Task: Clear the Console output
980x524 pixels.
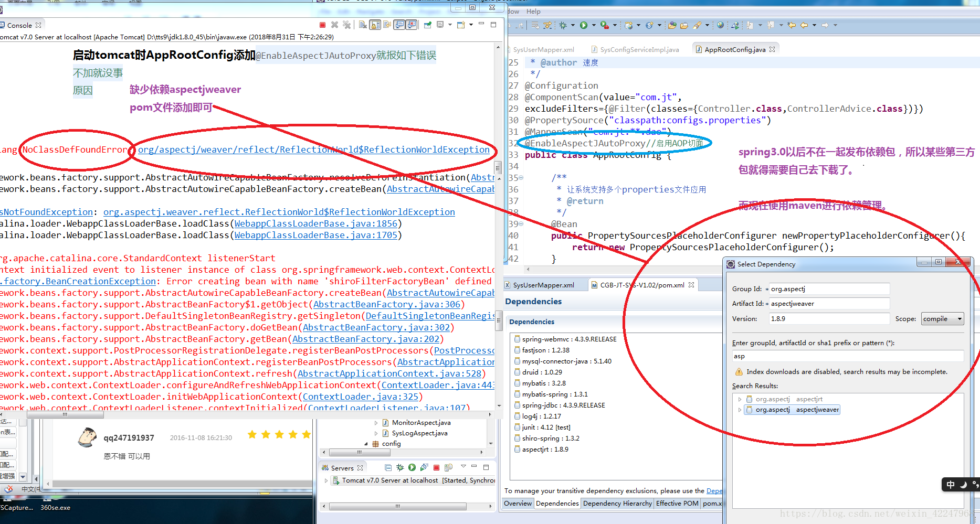Action: click(363, 25)
